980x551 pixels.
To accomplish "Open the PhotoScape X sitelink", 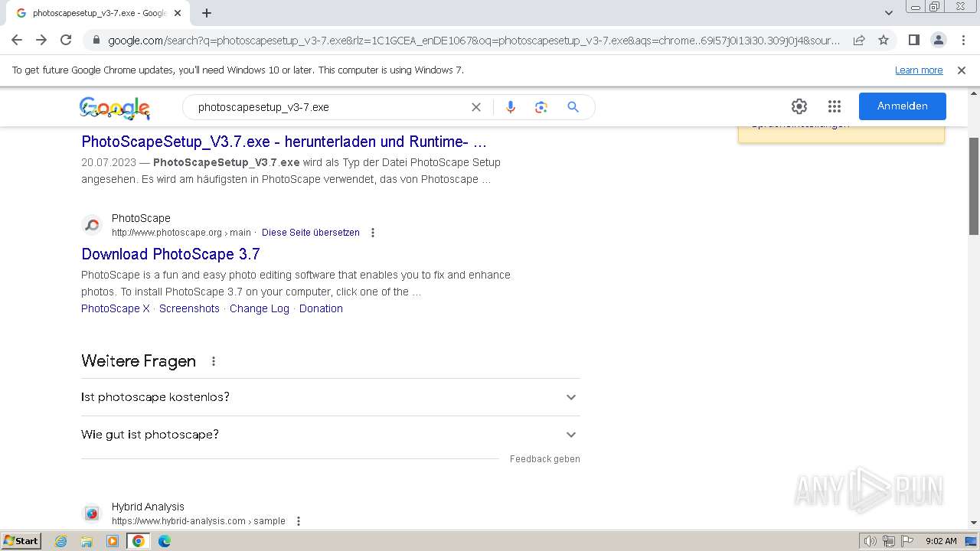I will [116, 308].
